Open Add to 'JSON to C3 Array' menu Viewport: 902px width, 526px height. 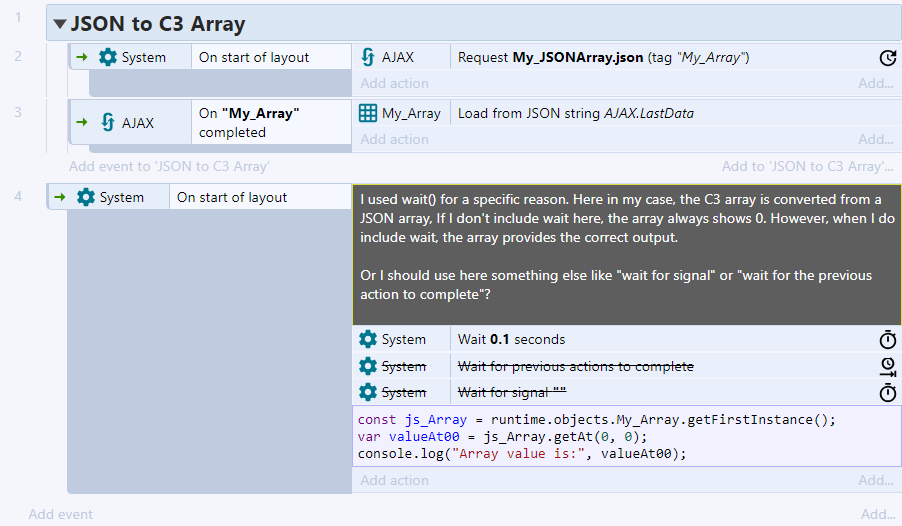807,166
